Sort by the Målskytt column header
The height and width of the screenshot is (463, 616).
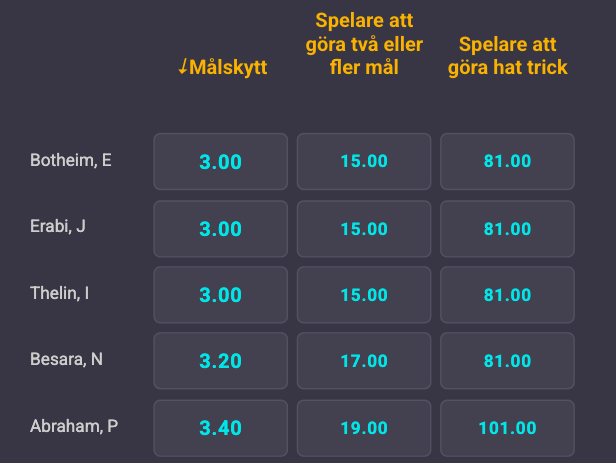pos(221,67)
